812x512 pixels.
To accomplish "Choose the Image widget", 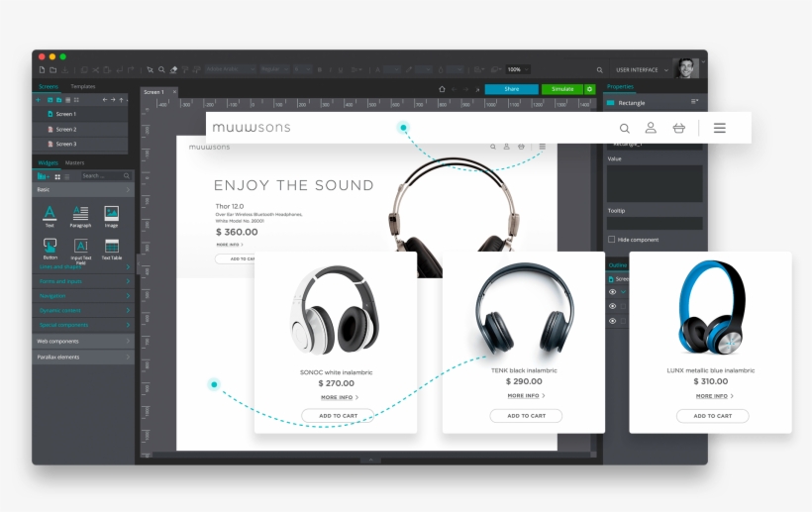I will [x=111, y=213].
